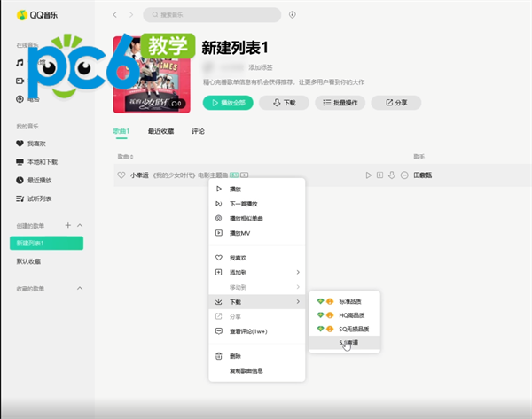Click the add tag link
This screenshot has height=419, width=532.
[x=261, y=67]
